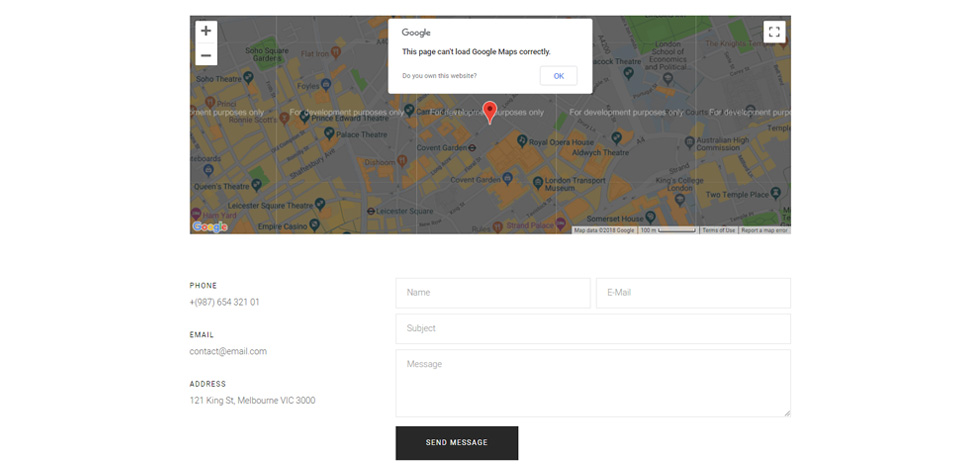The width and height of the screenshot is (980, 471).
Task: Click the London School of Economics icon
Action: [667, 78]
